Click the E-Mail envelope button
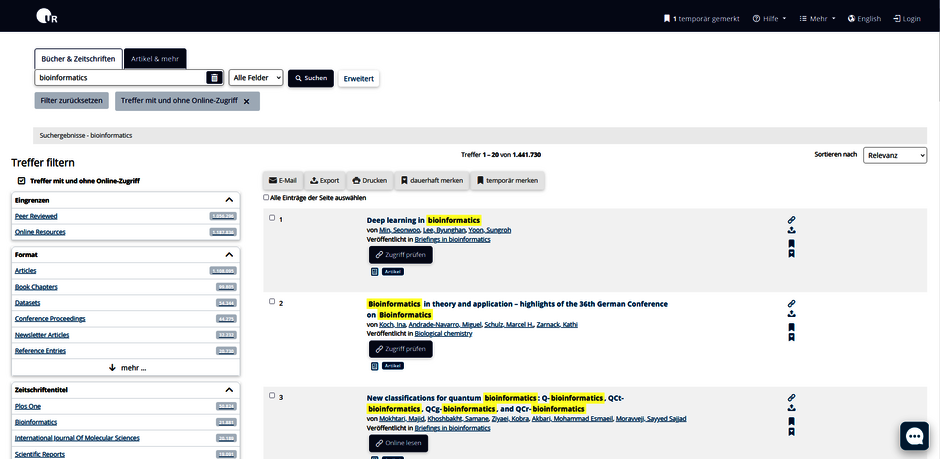This screenshot has width=940, height=459. [283, 181]
